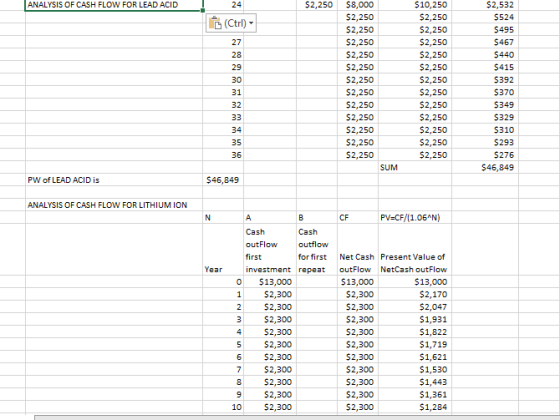Open the Paste Options (Ctrl) button
Viewport: 560px width, 420px height.
(231, 23)
